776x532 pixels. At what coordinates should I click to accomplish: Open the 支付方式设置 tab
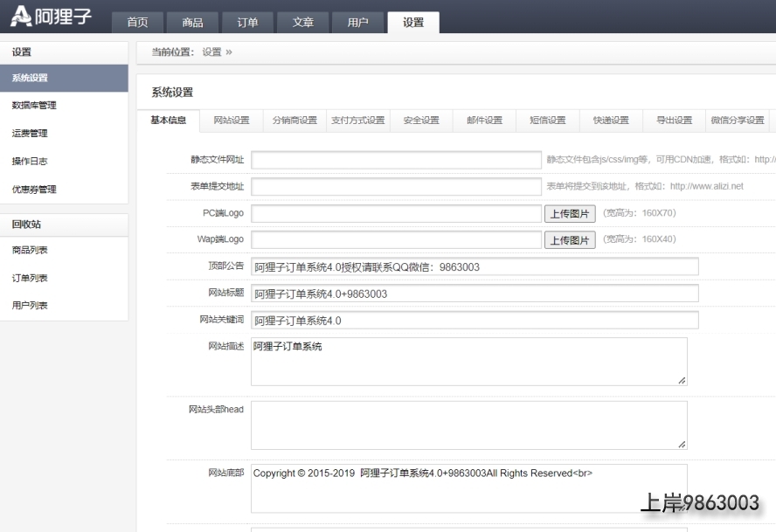pos(357,121)
